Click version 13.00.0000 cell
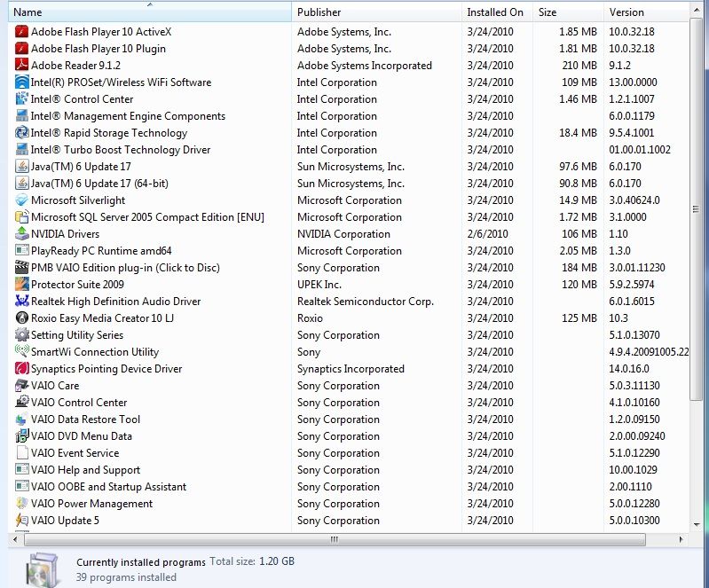The height and width of the screenshot is (588, 709). [633, 82]
